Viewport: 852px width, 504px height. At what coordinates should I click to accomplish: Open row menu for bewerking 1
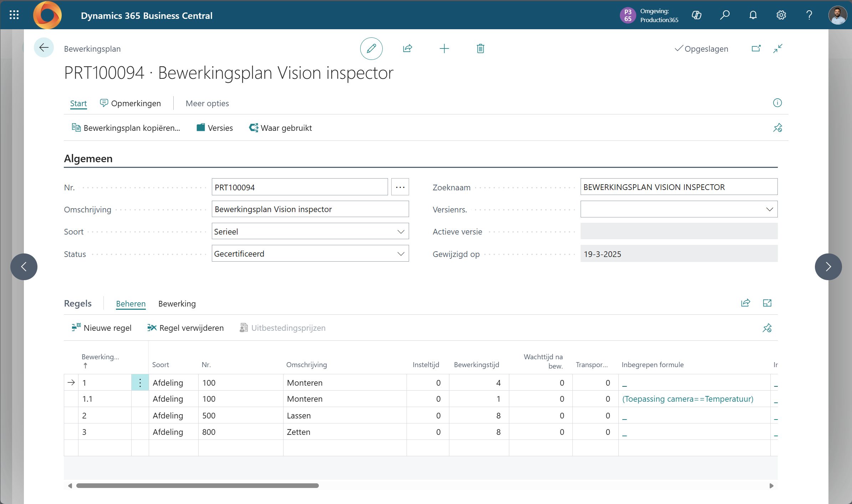[140, 383]
